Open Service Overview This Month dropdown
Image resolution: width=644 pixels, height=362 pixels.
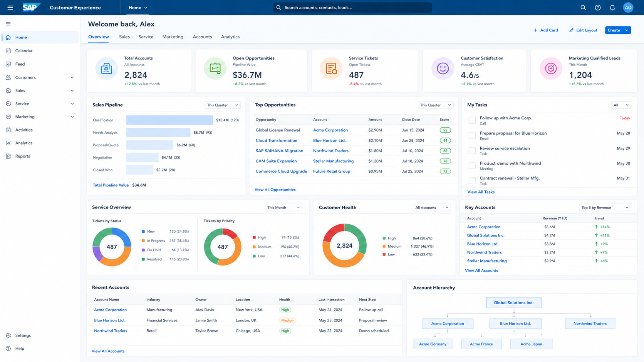coord(283,207)
